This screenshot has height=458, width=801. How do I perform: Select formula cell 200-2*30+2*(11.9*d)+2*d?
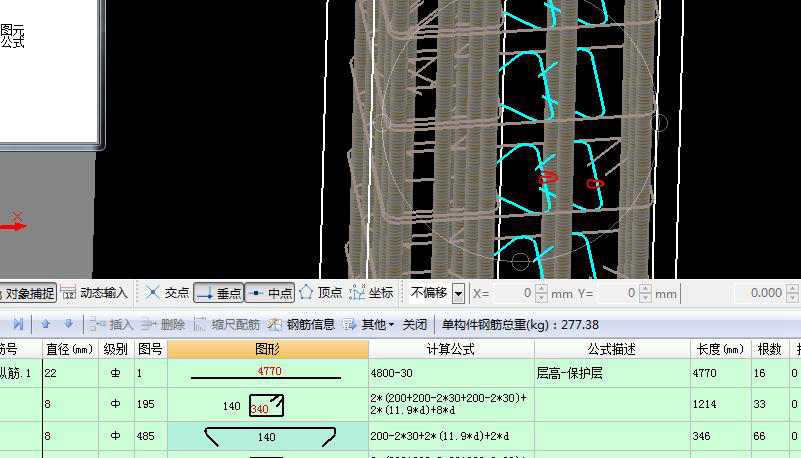(x=451, y=436)
